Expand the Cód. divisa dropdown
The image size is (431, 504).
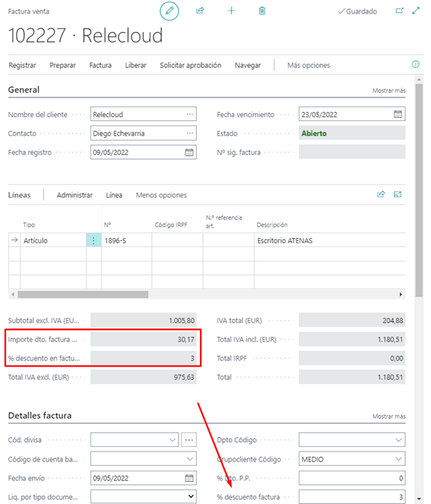click(173, 440)
